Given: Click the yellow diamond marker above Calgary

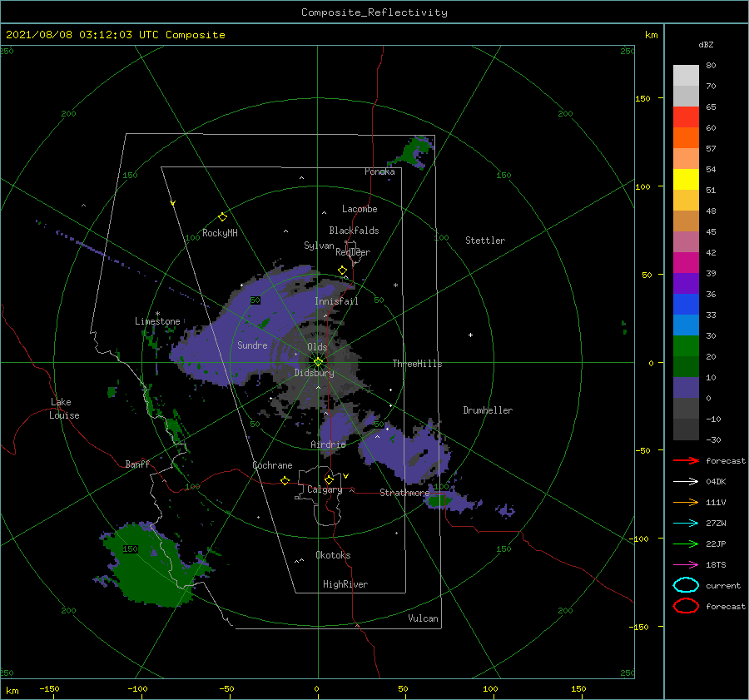Looking at the screenshot, I should coord(329,479).
